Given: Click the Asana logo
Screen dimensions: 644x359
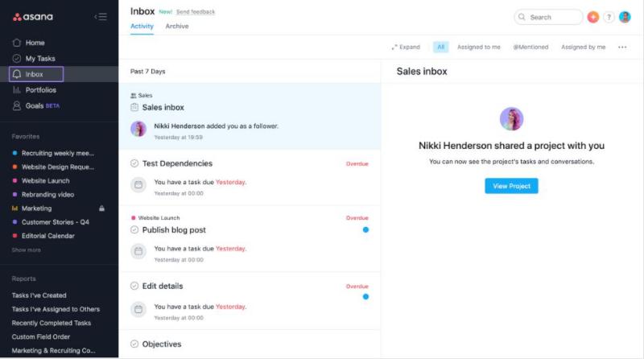Looking at the screenshot, I should point(33,17).
